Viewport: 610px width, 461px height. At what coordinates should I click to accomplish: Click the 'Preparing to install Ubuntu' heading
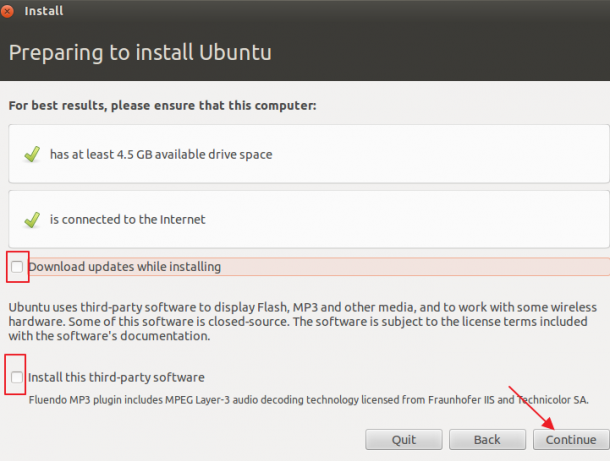pyautogui.click(x=140, y=53)
